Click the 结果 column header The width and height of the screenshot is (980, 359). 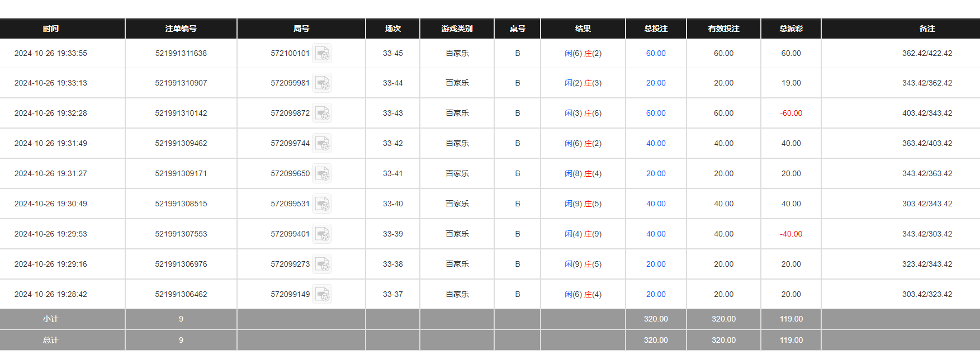[x=583, y=29]
